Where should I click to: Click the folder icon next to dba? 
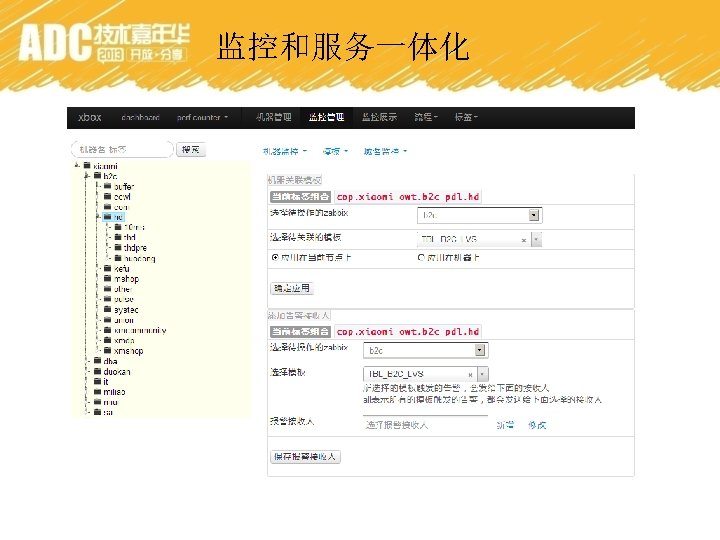point(97,360)
